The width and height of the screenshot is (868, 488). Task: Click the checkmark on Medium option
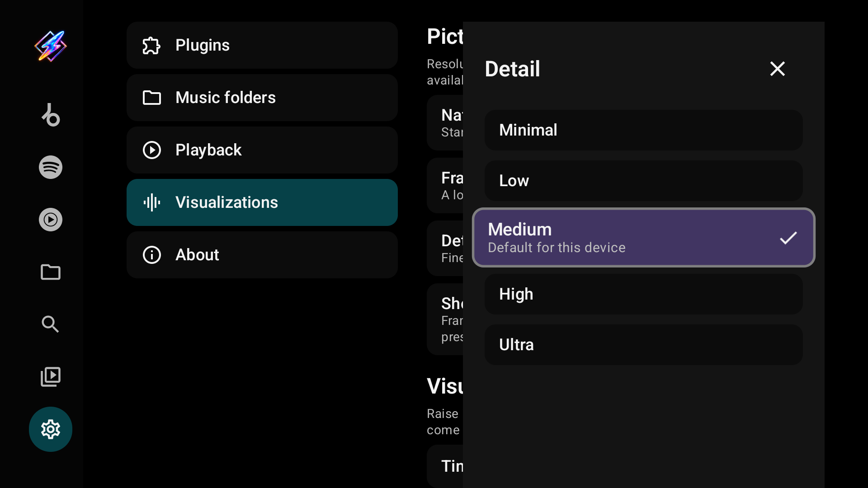[788, 238]
